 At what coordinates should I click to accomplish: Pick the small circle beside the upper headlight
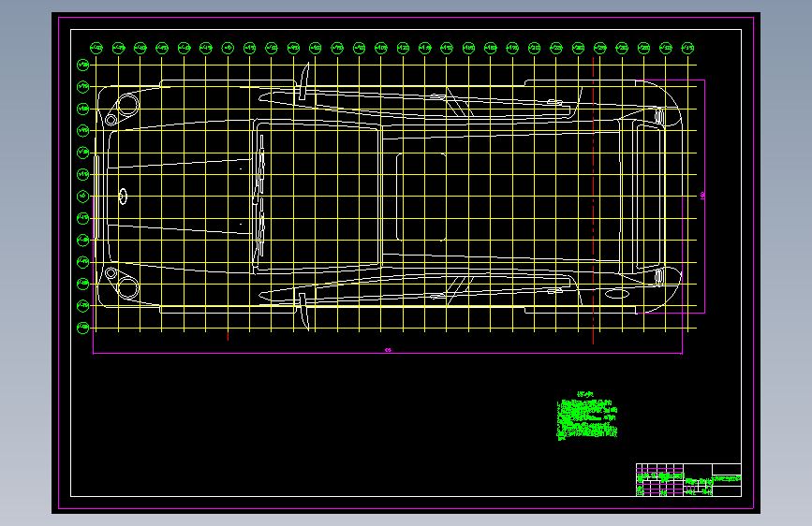111,120
